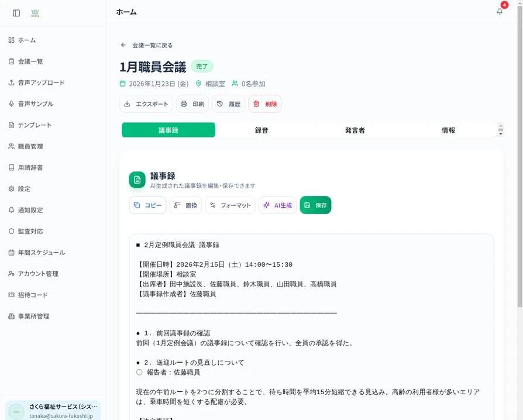Switch to the 録音 tab
This screenshot has height=420, width=523.
(261, 130)
